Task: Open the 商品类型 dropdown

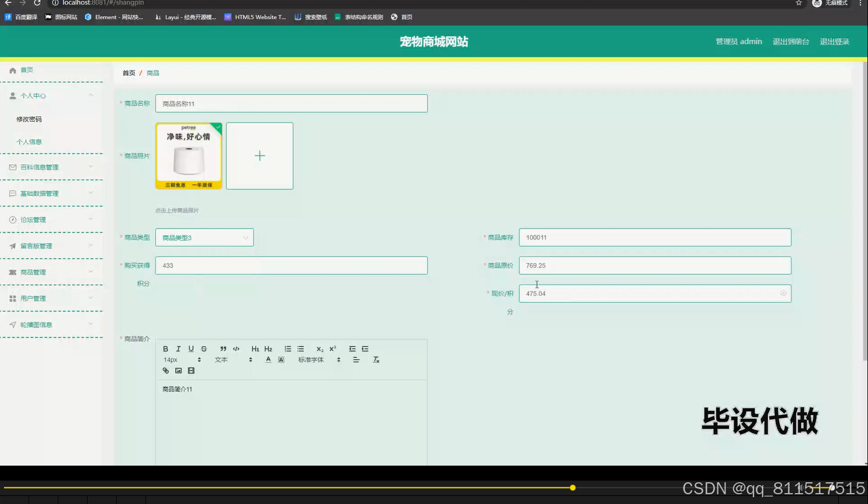Action: pyautogui.click(x=204, y=238)
